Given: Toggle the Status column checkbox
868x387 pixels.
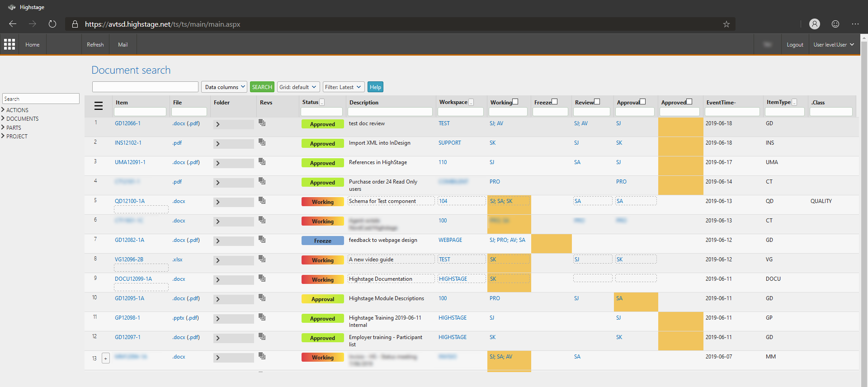Looking at the screenshot, I should click(322, 102).
